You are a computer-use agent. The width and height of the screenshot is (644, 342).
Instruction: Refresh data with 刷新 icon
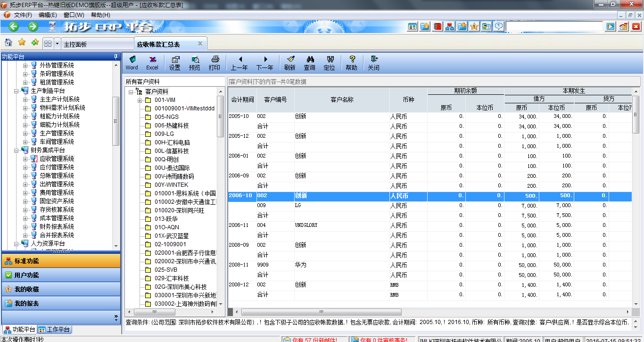pyautogui.click(x=290, y=62)
